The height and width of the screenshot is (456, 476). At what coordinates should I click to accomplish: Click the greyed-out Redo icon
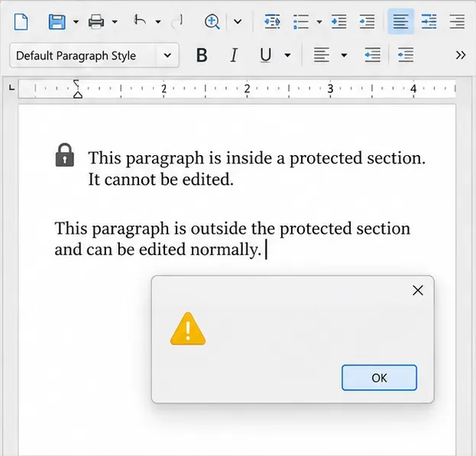click(177, 22)
